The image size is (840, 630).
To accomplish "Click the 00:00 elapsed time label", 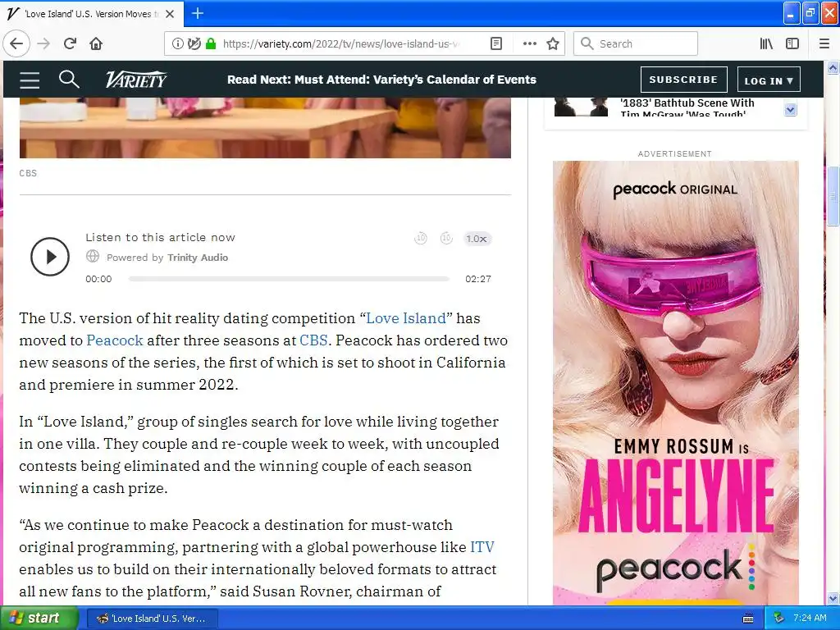I will [98, 279].
